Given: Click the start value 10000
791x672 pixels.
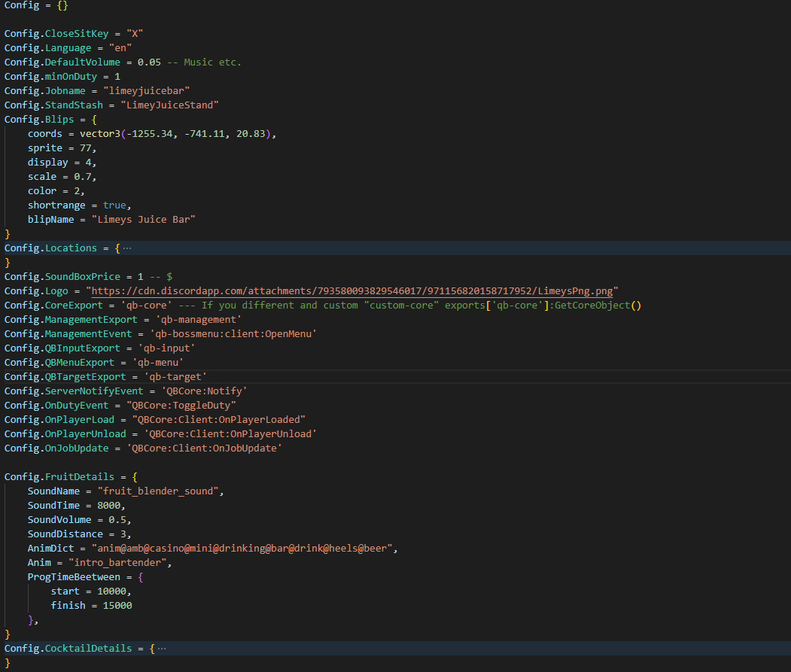Looking at the screenshot, I should pos(111,591).
